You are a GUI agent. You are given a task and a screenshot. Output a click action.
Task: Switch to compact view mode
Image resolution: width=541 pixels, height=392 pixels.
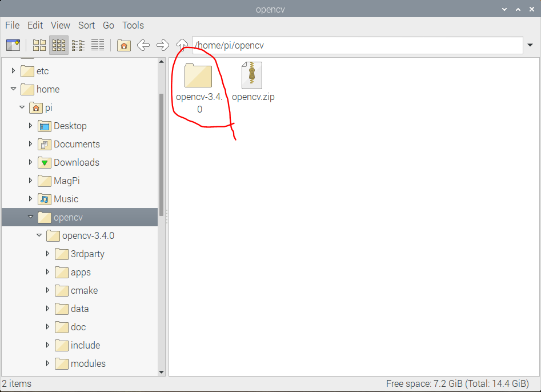point(78,45)
